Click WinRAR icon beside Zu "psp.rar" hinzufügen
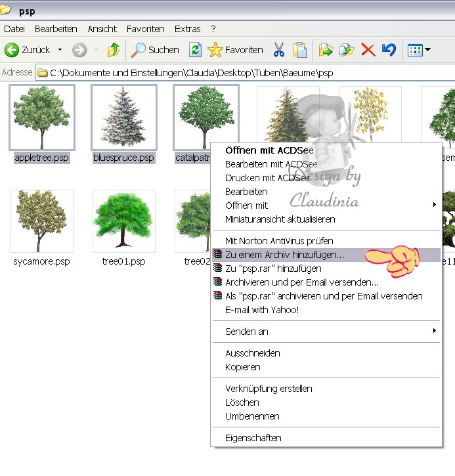 [217, 268]
